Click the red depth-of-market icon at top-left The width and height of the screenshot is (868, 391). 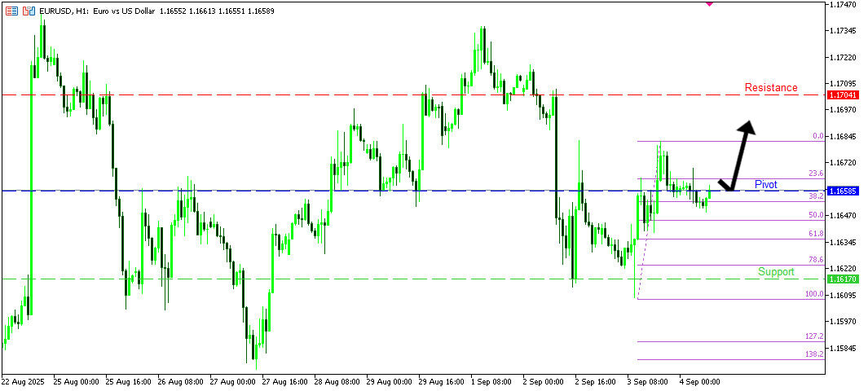tap(12, 11)
